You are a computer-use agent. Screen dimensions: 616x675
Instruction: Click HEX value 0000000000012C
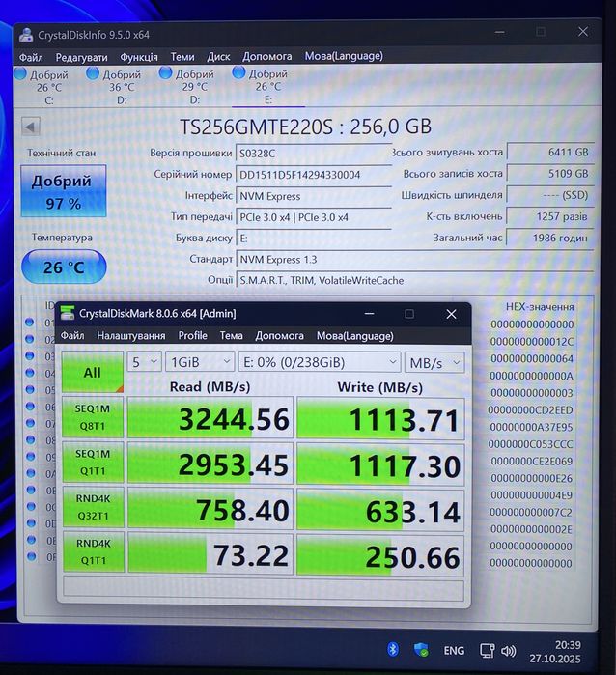click(x=532, y=342)
